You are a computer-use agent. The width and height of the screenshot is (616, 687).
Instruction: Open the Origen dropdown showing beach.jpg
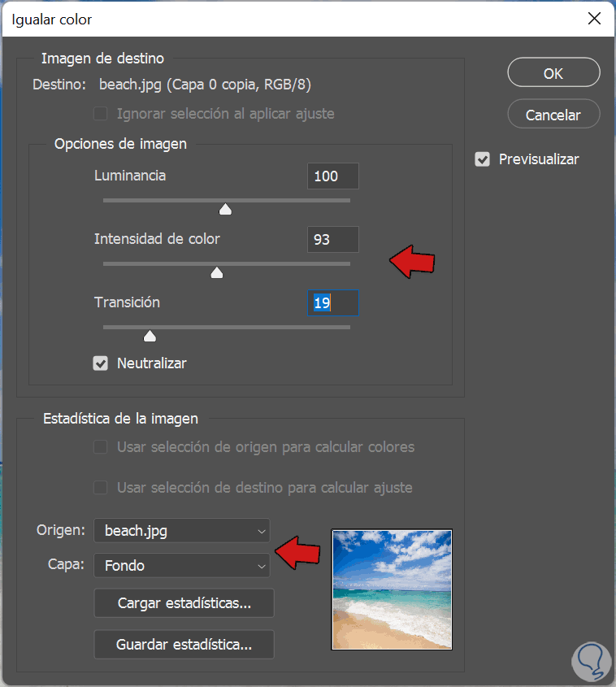[x=181, y=531]
